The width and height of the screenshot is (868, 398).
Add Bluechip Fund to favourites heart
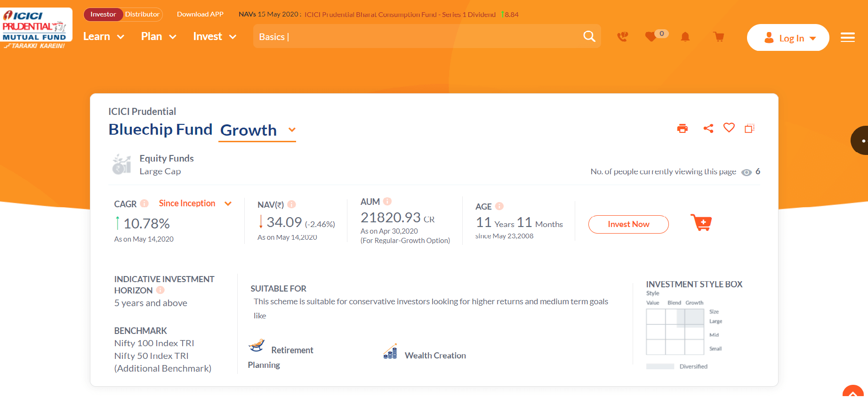[729, 128]
